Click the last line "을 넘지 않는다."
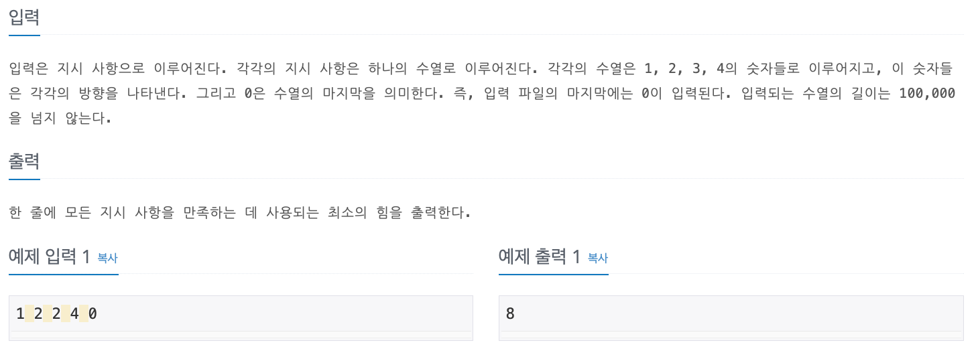Image resolution: width=980 pixels, height=361 pixels. [x=59, y=119]
